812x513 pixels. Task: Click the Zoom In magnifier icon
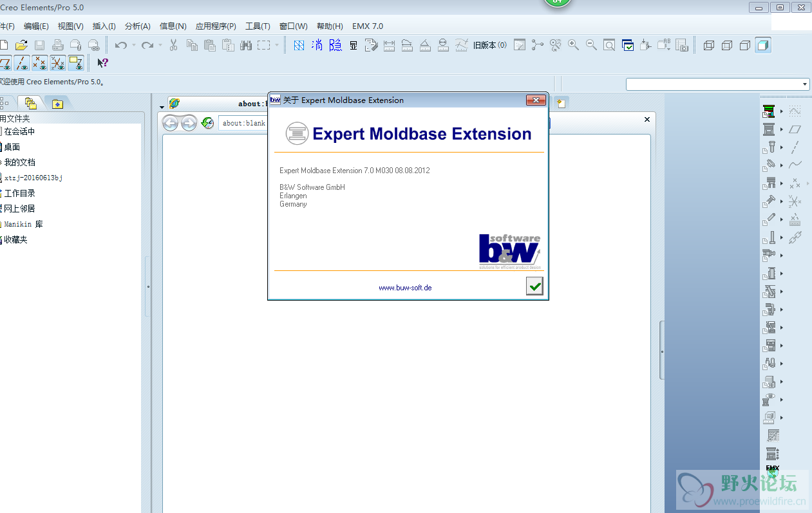[573, 45]
